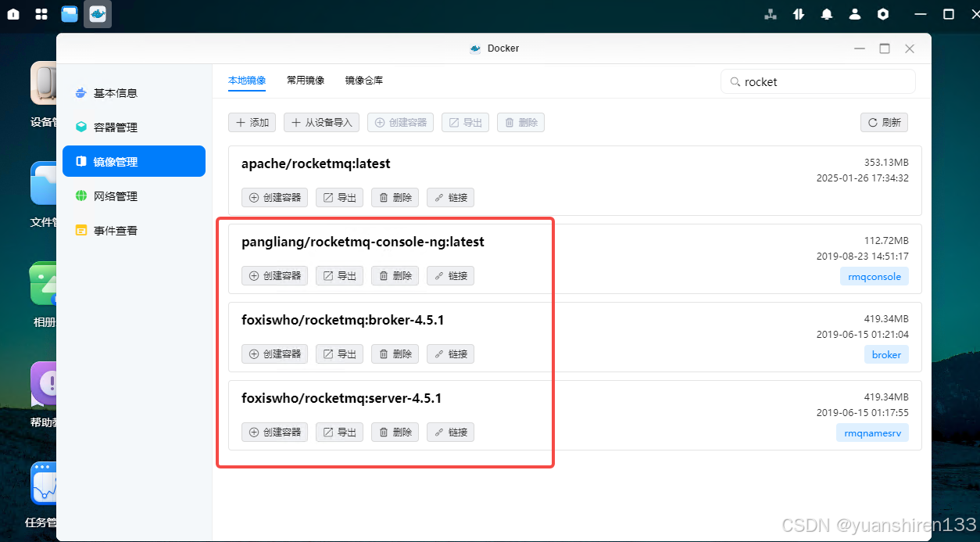Click the Docker whale icon in the taskbar
The height and width of the screenshot is (542, 980).
coord(97,13)
